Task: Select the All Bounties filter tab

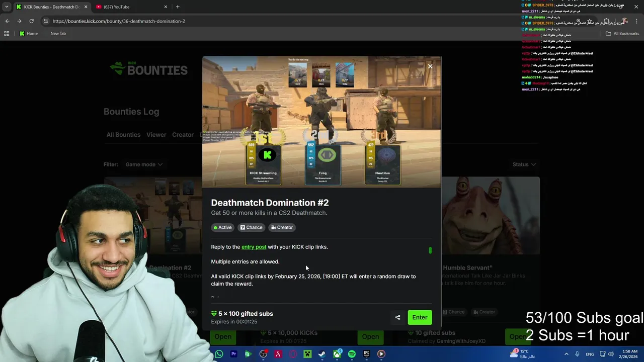Action: pyautogui.click(x=123, y=135)
